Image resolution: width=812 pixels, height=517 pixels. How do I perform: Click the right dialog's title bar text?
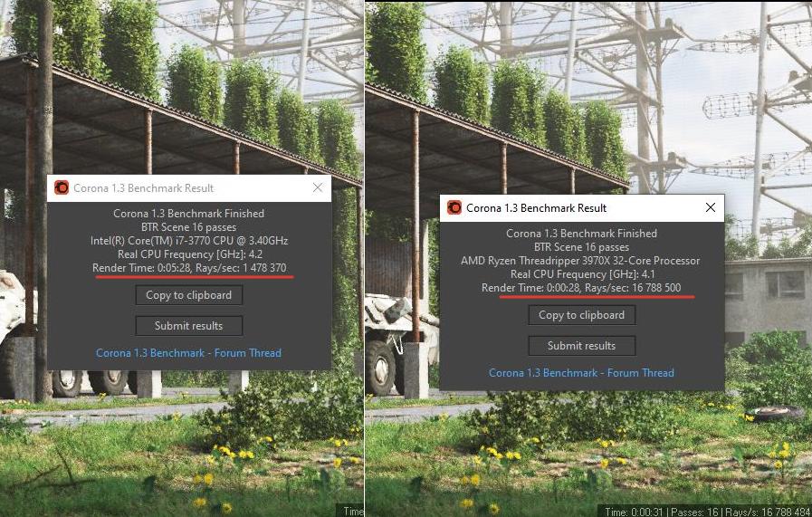coord(537,208)
